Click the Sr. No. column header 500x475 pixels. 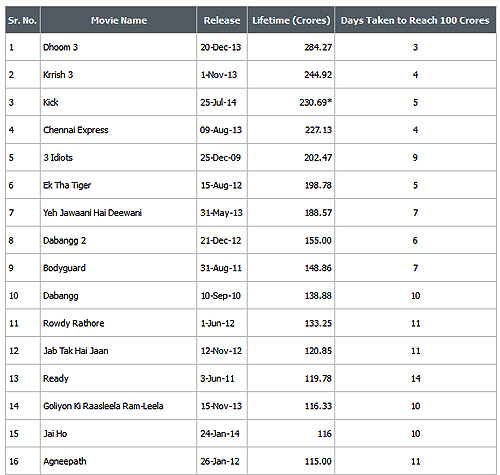pos(23,20)
